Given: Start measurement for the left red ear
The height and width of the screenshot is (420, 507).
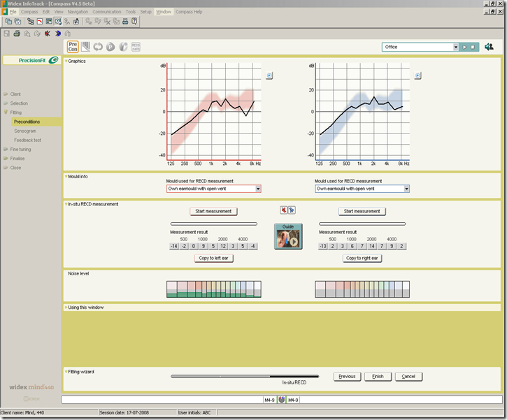Looking at the screenshot, I should tap(213, 211).
